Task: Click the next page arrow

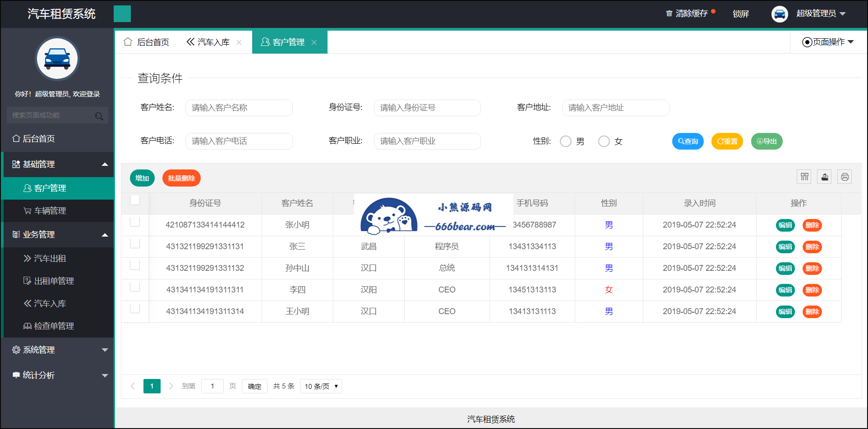Action: pos(171,386)
